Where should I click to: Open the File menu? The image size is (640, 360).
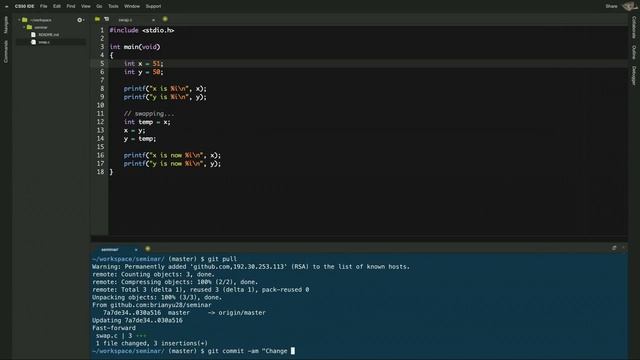click(x=44, y=6)
